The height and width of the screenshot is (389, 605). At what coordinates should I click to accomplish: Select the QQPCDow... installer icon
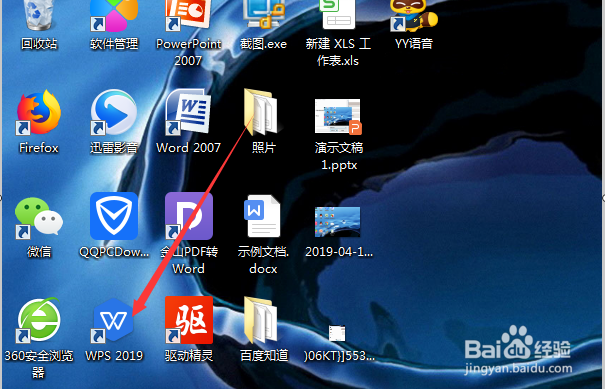pos(114,216)
